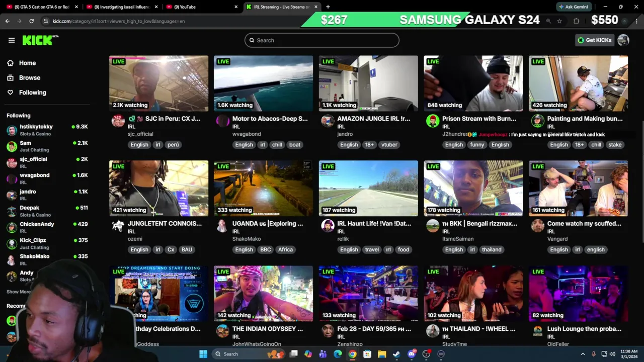Open hstikkytokky channel in Following list
644x362 pixels.
[x=47, y=130]
